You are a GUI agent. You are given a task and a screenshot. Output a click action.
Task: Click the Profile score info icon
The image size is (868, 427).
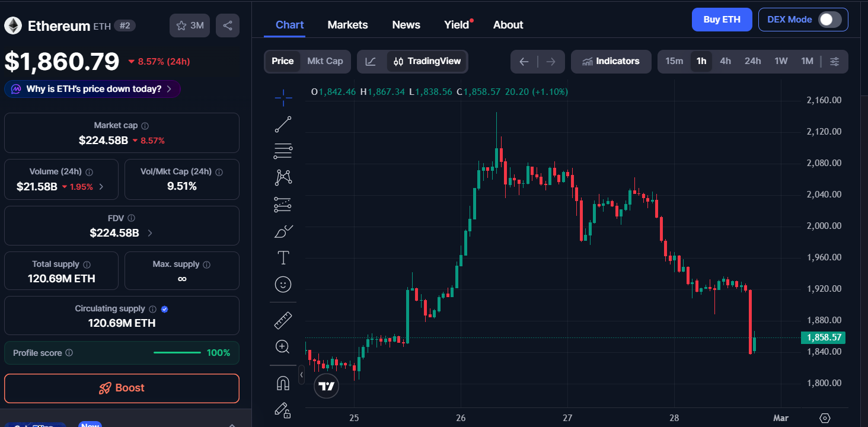pos(69,353)
